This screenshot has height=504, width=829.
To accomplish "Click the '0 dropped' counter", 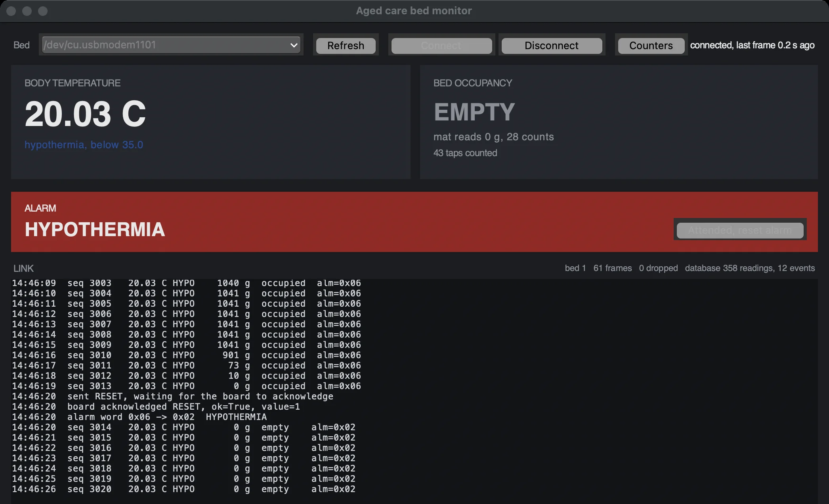I will click(x=658, y=268).
